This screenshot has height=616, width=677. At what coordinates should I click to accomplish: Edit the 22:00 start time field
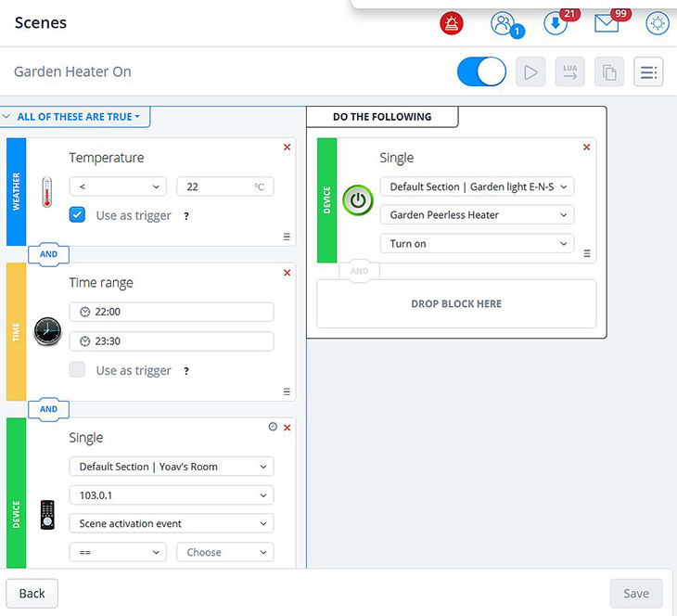click(x=172, y=312)
